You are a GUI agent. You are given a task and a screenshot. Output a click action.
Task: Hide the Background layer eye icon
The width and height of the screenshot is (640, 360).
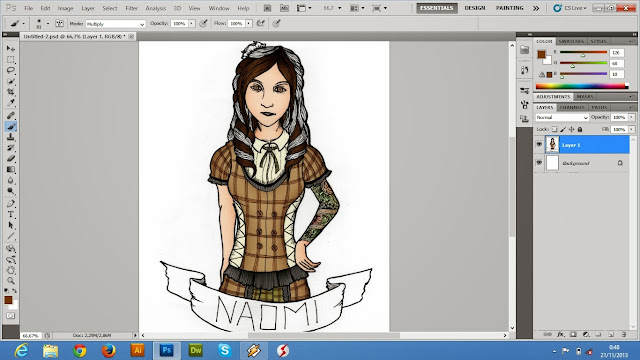tap(539, 163)
